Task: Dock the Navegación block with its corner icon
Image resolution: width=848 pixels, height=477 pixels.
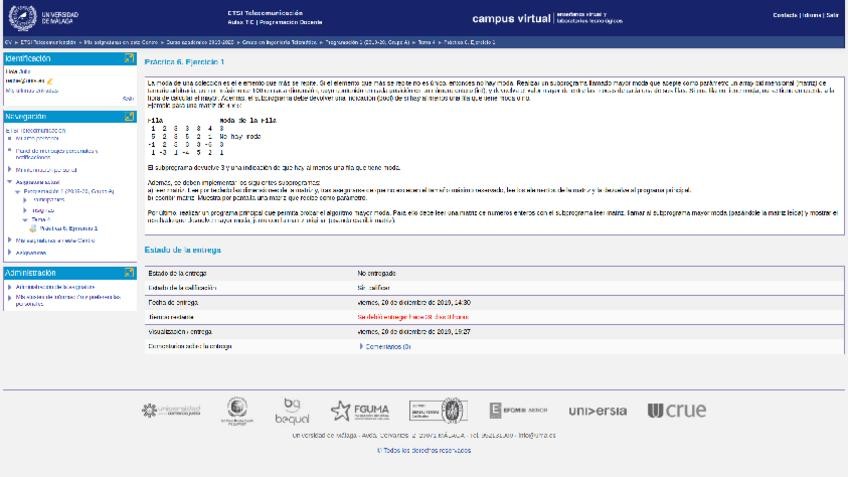Action: [x=129, y=116]
